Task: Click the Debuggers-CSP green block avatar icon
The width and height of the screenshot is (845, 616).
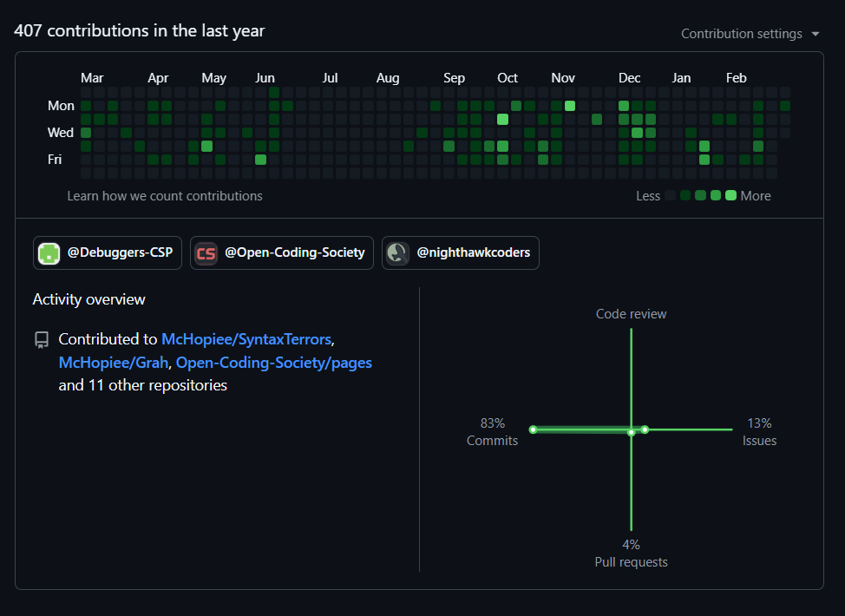Action: [49, 252]
